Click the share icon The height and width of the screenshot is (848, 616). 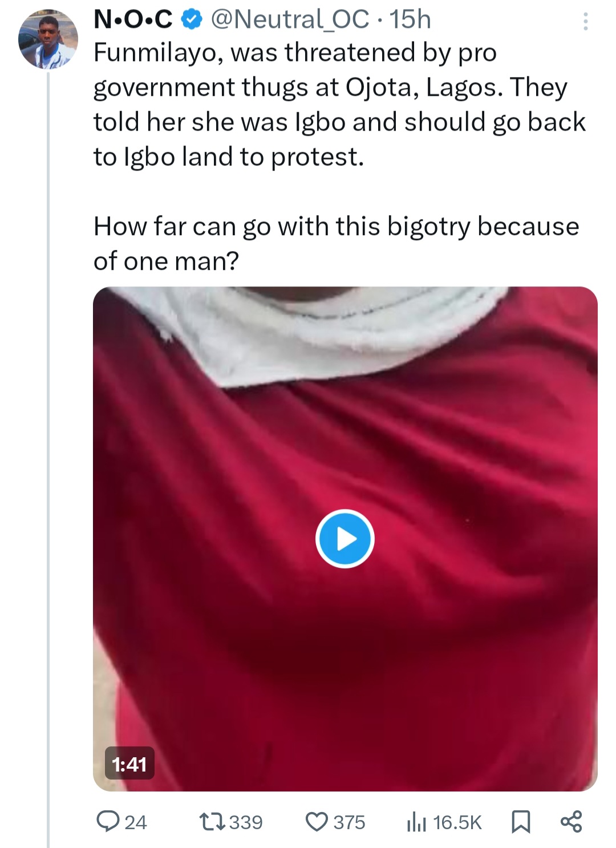pyautogui.click(x=571, y=821)
